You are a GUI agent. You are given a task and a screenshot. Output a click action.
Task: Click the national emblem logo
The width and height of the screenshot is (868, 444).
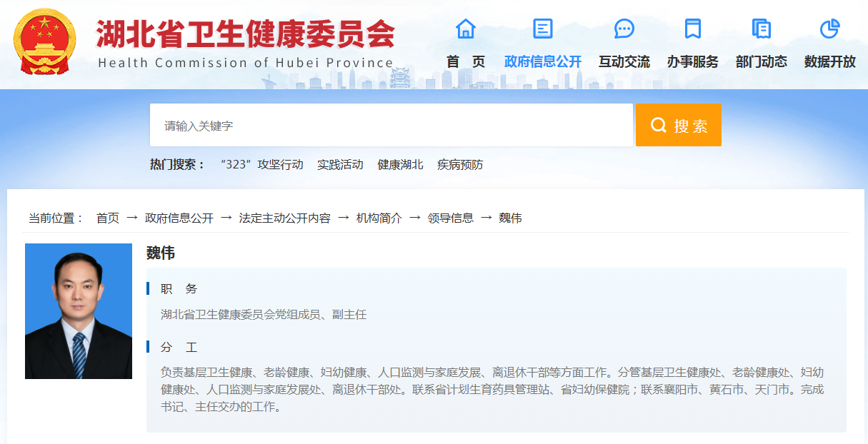coord(46,44)
